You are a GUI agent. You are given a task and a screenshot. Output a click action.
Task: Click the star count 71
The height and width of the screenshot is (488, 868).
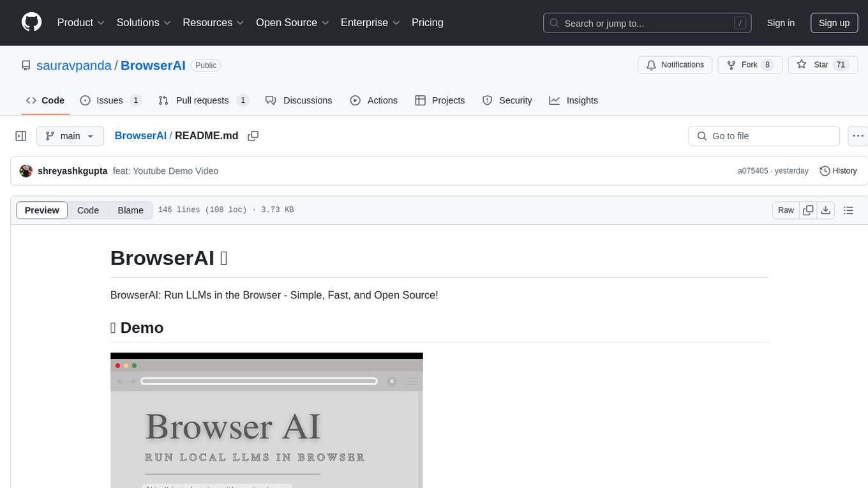point(841,65)
